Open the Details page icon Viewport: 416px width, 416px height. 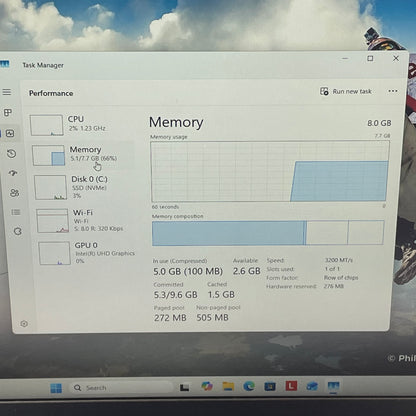pos(16,212)
